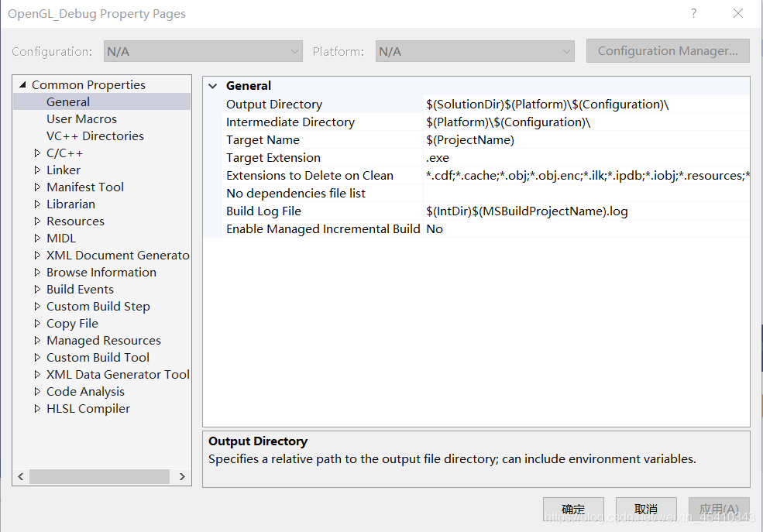The width and height of the screenshot is (763, 532).
Task: Expand XML Data Generator Tool arrow
Action: 37,374
